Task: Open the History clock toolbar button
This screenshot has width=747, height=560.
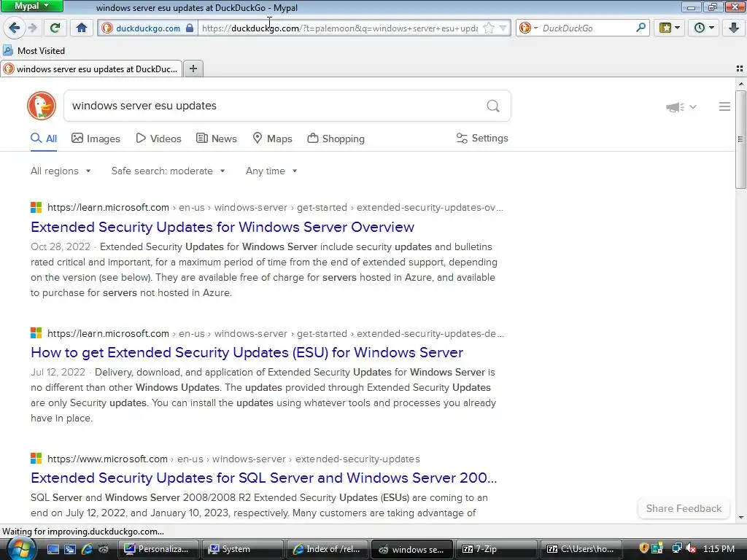Action: [x=704, y=28]
